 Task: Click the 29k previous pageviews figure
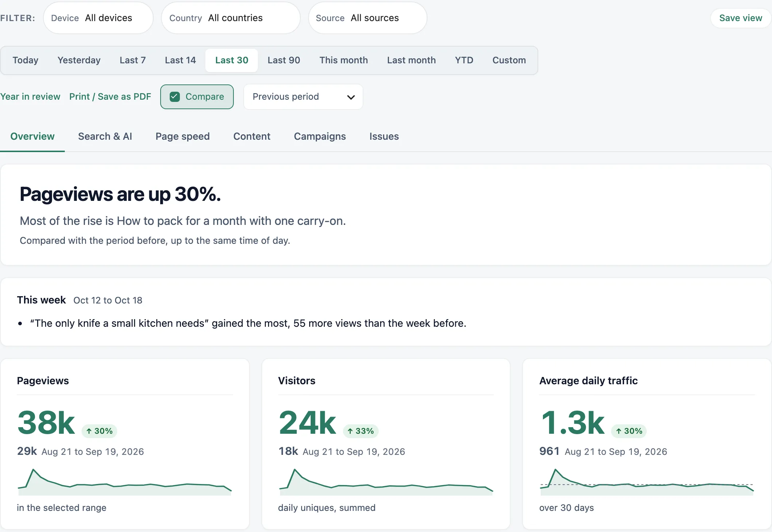[27, 451]
